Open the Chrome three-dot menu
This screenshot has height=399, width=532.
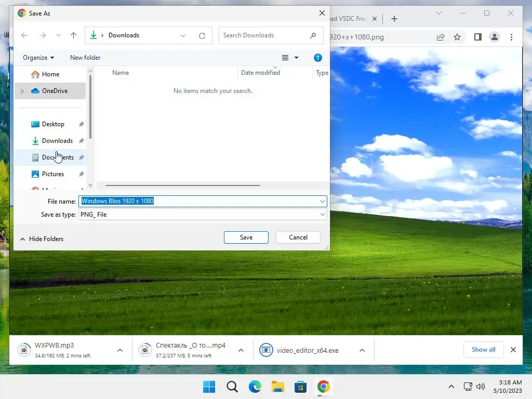[511, 37]
